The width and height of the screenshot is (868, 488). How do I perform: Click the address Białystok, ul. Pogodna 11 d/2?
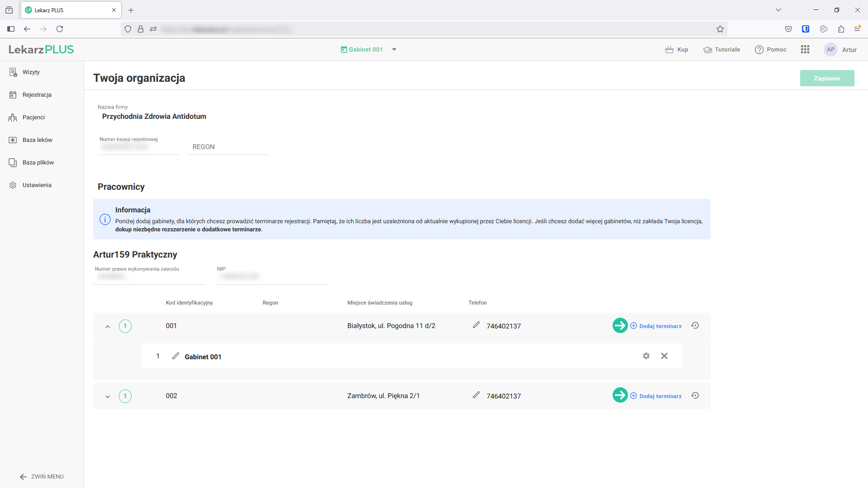click(x=391, y=326)
